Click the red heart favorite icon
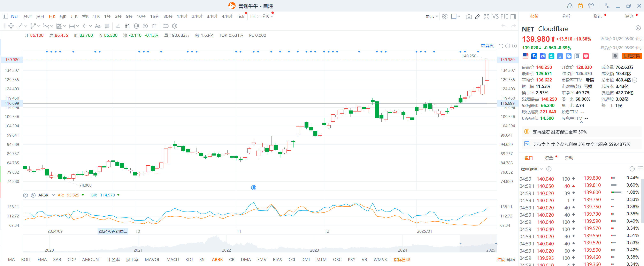 click(586, 56)
